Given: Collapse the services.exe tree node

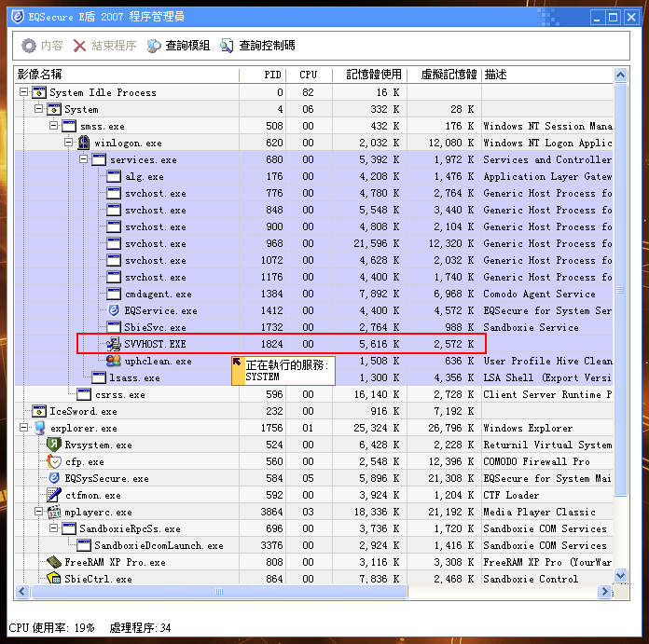Looking at the screenshot, I should (83, 158).
